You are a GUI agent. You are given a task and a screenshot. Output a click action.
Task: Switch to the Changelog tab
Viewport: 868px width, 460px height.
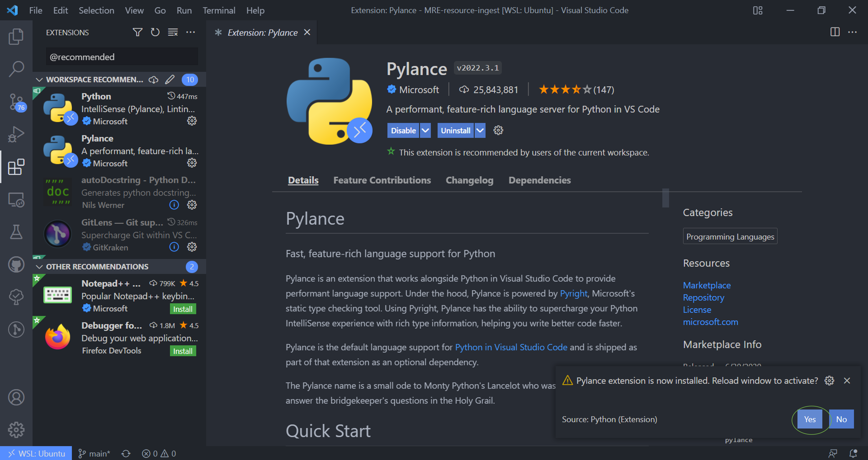[x=469, y=180]
